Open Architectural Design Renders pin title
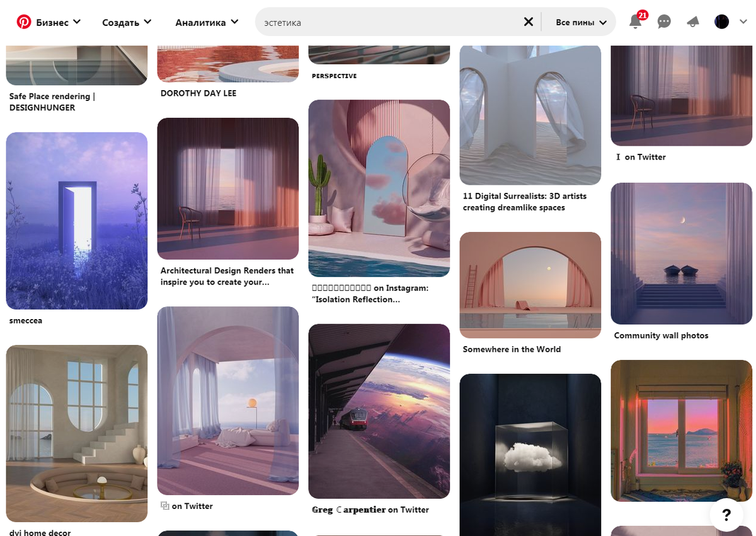756x536 pixels. (227, 276)
